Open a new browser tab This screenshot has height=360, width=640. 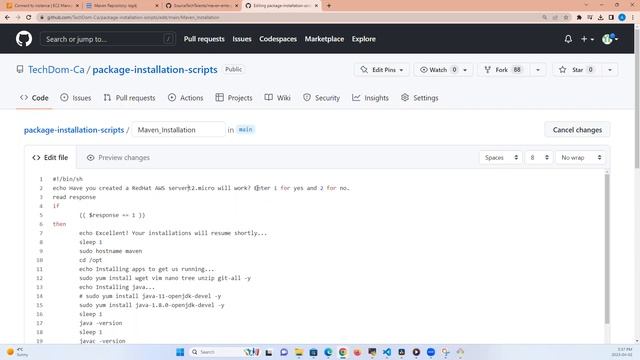[329, 6]
